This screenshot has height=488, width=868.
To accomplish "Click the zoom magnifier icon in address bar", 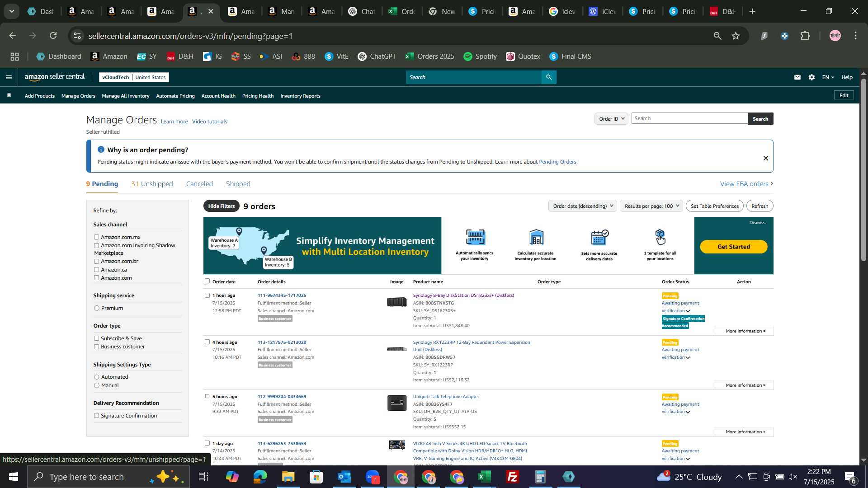I will pyautogui.click(x=717, y=36).
